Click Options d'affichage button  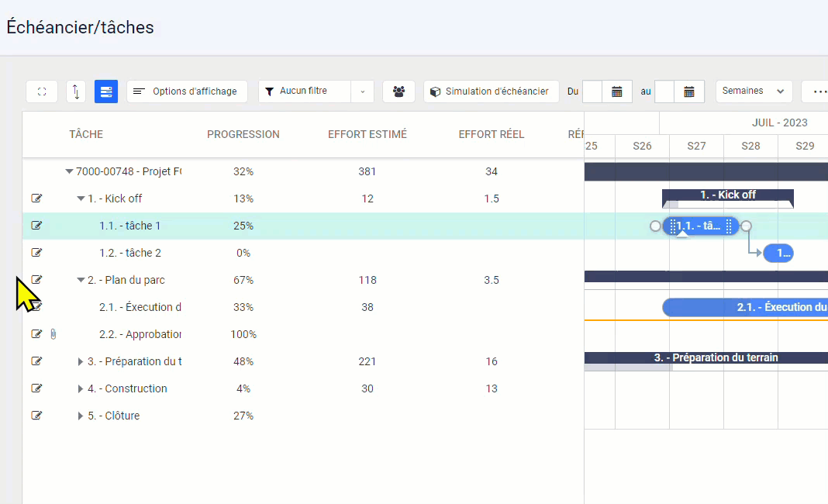point(187,91)
